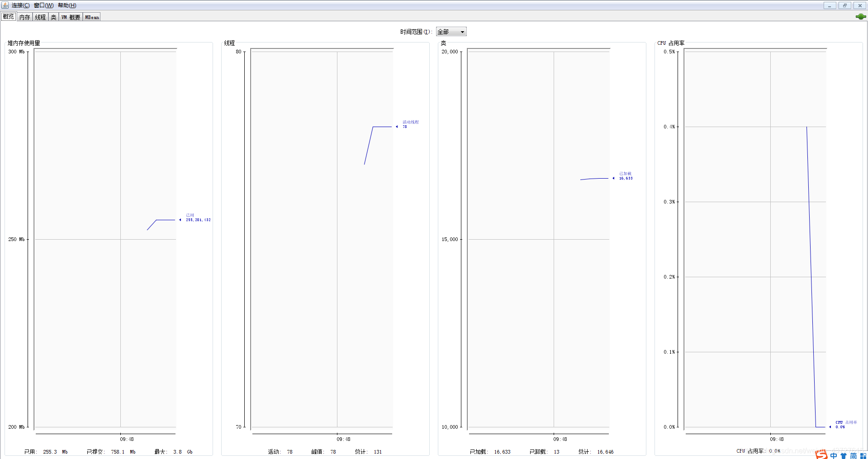Click the 已用 255,281,432 chart label
Screen dimensions: 868x459
pos(198,218)
